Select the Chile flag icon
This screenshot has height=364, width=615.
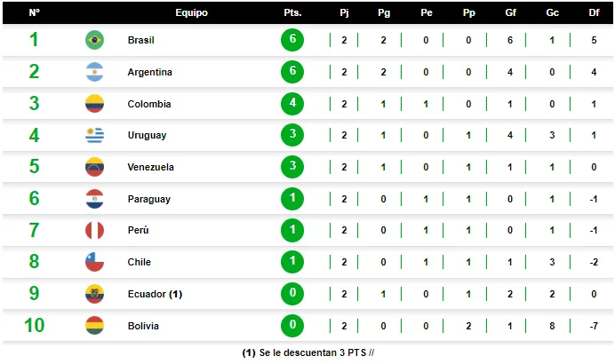94,262
